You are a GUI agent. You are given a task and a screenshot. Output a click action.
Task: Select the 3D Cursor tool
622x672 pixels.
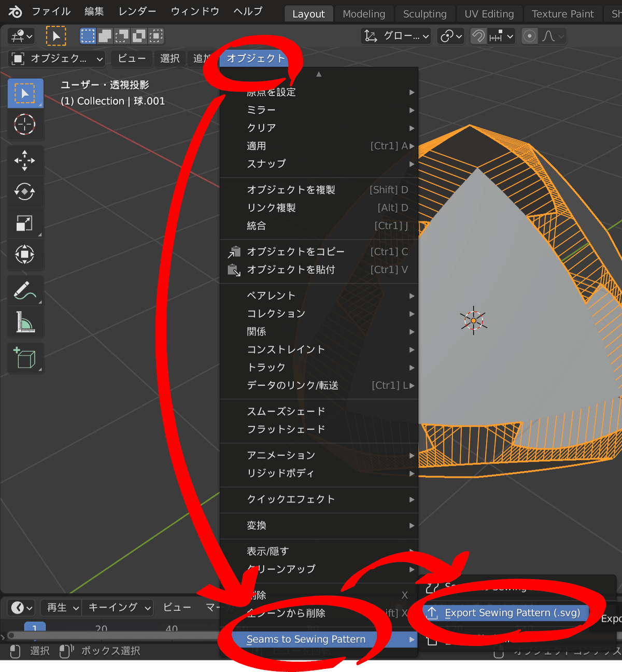[25, 124]
